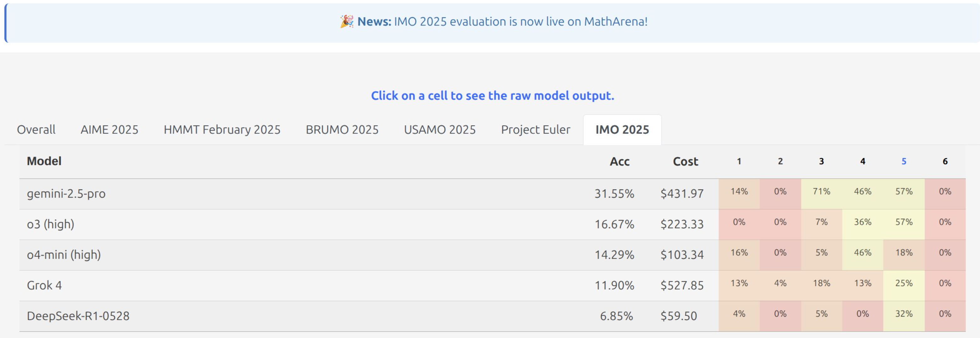Viewport: 980px width, 338px height.
Task: Switch to the AIME 2025 tab
Action: click(x=109, y=130)
